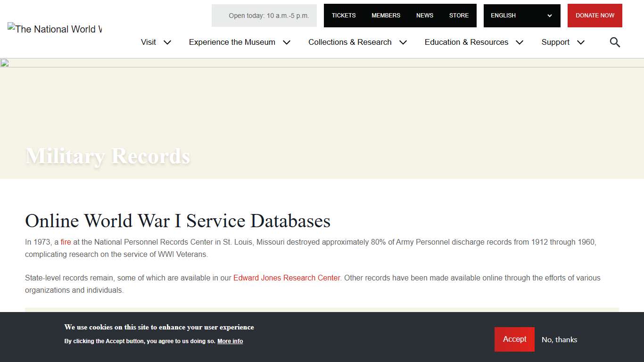Click the broken banner image placeholder

click(5, 63)
